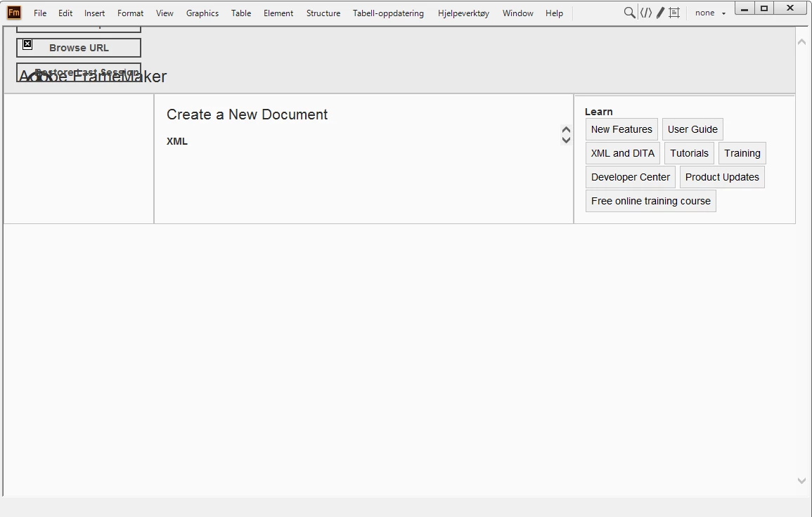Open the Help menu

[x=554, y=13]
